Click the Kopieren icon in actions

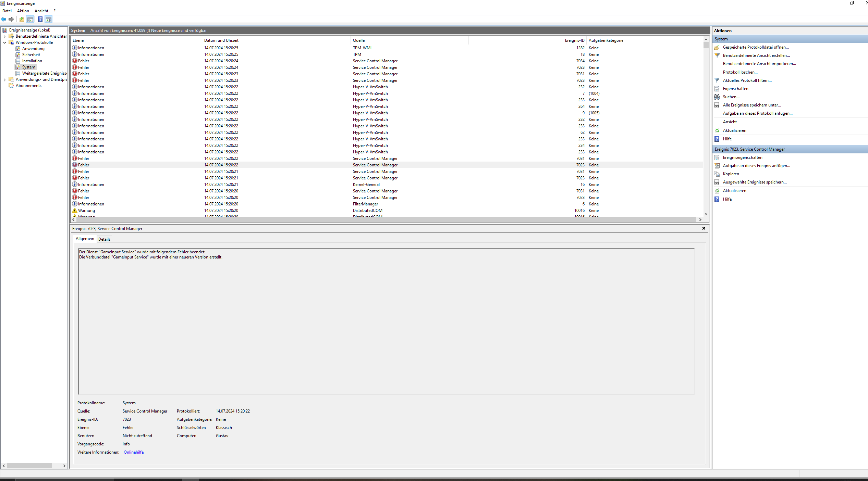(x=717, y=174)
